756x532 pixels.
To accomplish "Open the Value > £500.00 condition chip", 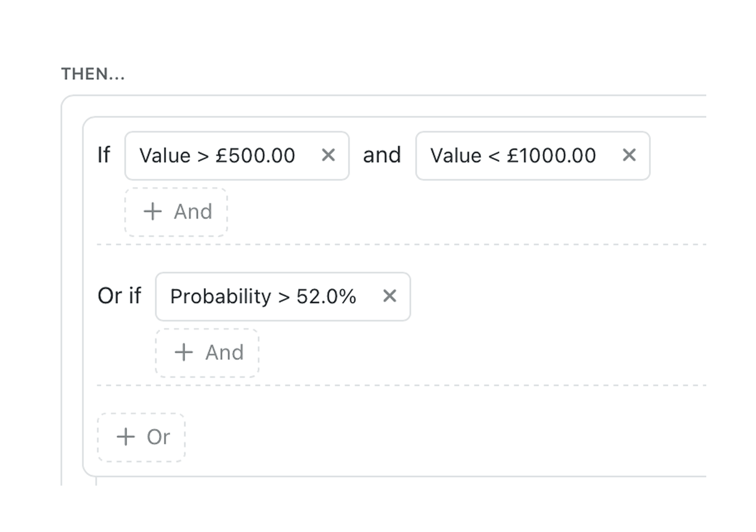I will 237,156.
